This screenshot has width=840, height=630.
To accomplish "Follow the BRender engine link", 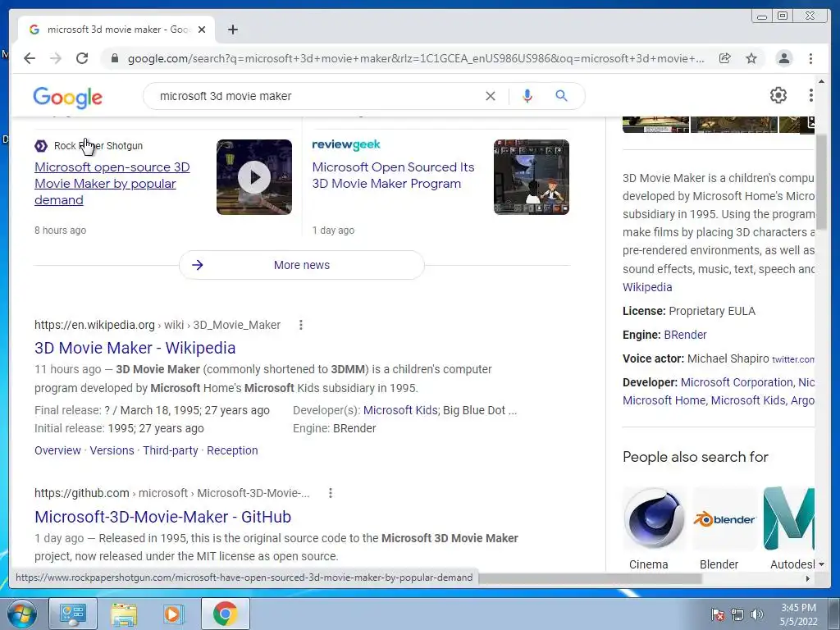I will point(685,335).
